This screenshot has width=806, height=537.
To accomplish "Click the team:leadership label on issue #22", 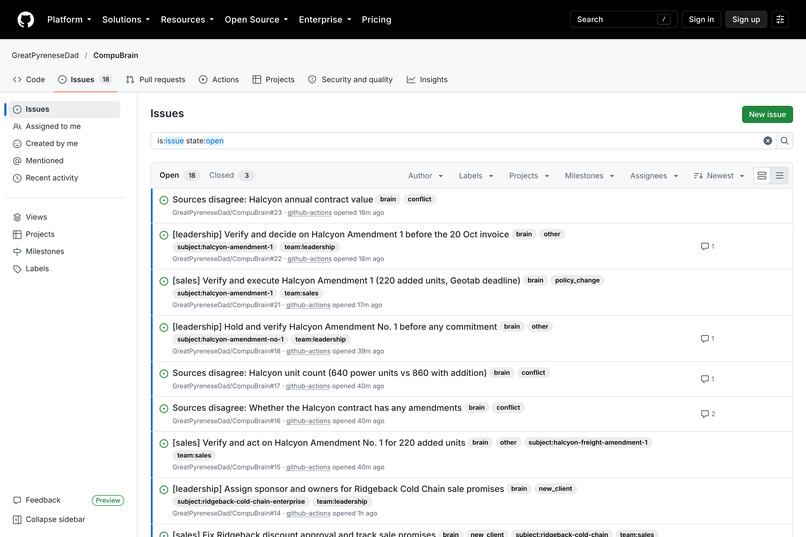I will (x=309, y=247).
